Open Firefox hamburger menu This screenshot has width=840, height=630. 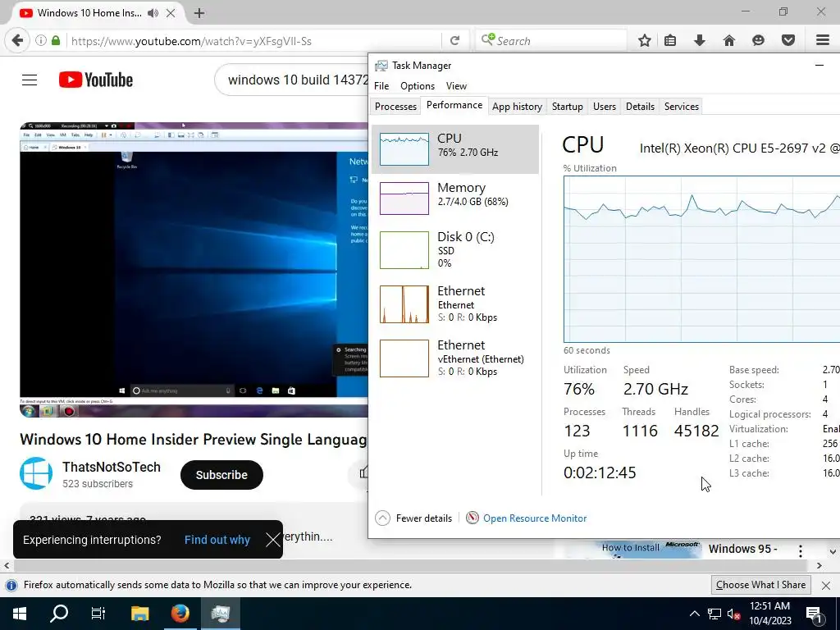point(823,40)
